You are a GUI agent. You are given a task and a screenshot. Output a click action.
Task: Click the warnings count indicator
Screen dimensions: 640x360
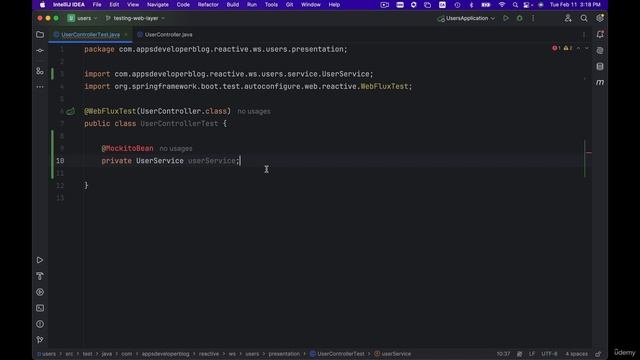pyautogui.click(x=568, y=48)
